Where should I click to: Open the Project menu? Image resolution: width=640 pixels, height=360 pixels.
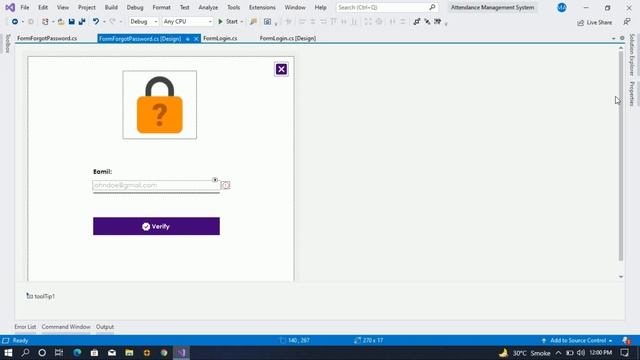click(x=87, y=7)
